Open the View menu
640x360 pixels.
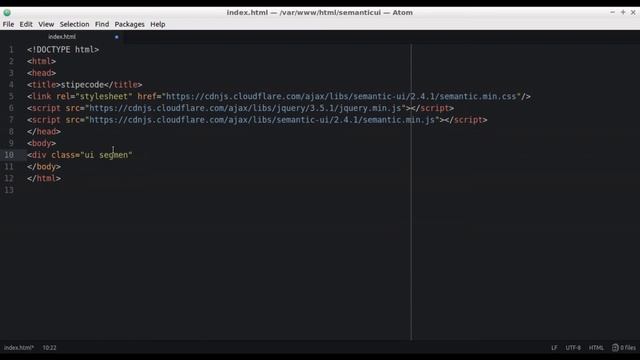click(x=46, y=24)
